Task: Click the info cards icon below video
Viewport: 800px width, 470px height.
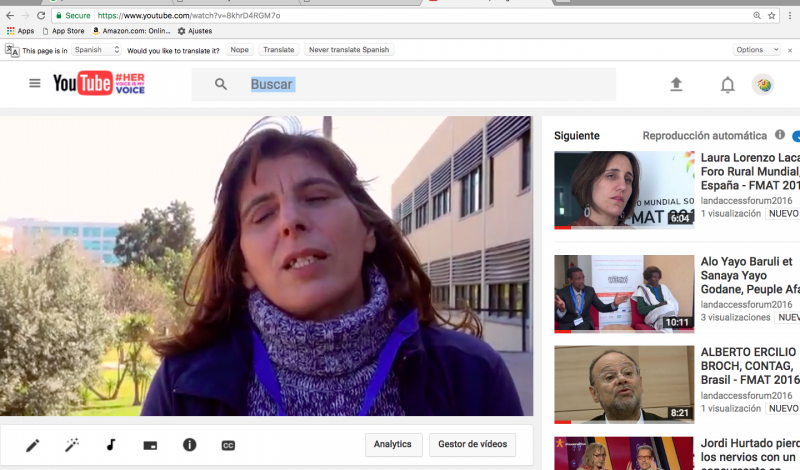Action: point(189,445)
